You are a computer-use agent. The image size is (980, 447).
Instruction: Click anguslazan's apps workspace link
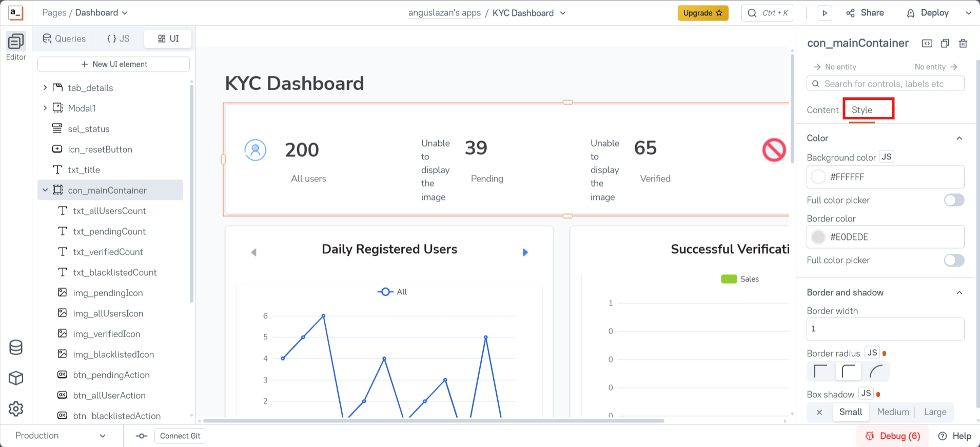(444, 13)
